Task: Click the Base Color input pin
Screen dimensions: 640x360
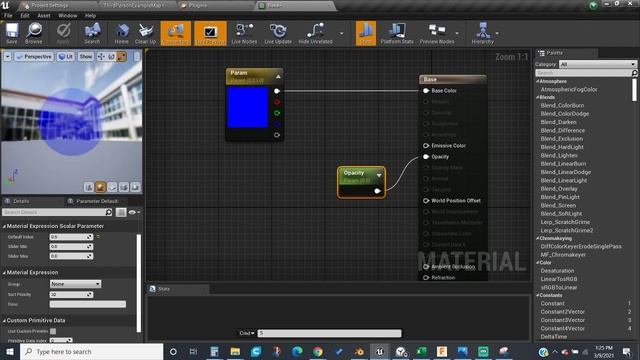Action: tap(426, 91)
